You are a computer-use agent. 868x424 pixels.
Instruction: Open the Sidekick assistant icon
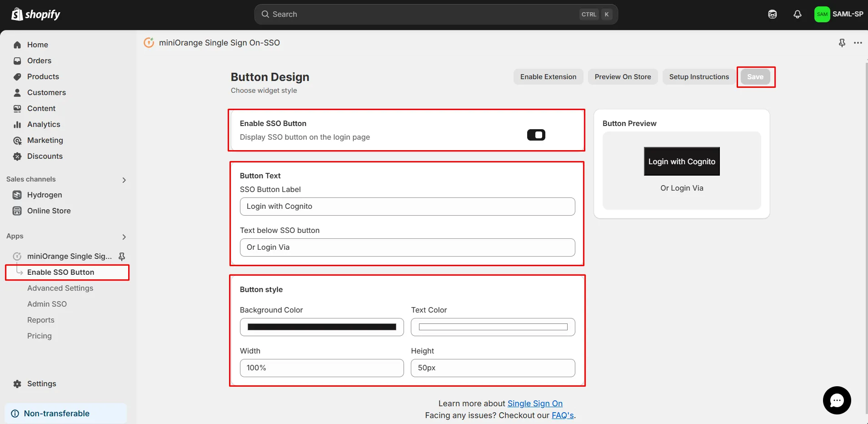773,15
